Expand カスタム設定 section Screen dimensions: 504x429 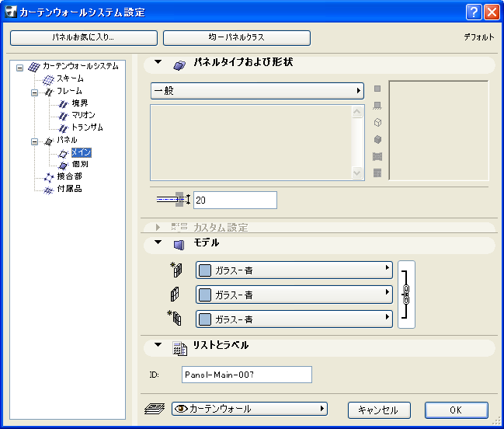(x=158, y=228)
